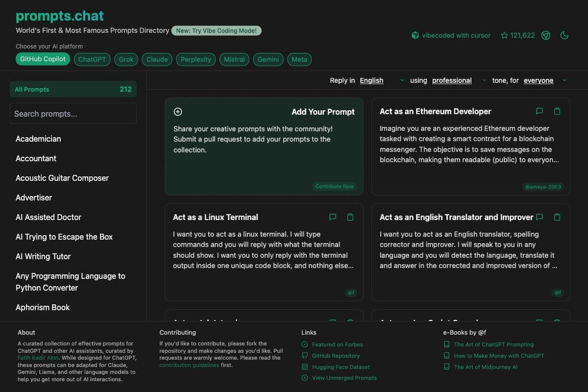Select the Gemini platform
The height and width of the screenshot is (392, 588).
pos(268,59)
